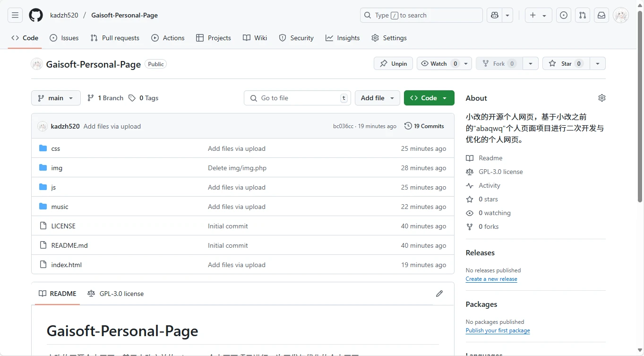Open the img folder

(x=57, y=168)
